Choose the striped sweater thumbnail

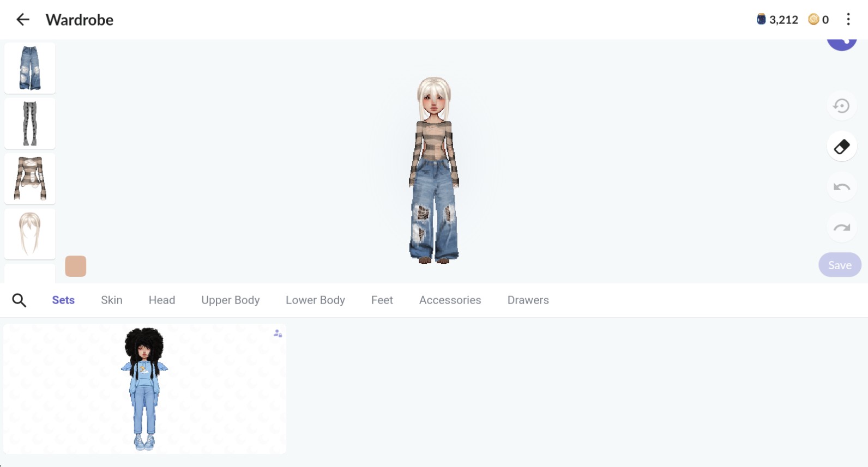30,179
